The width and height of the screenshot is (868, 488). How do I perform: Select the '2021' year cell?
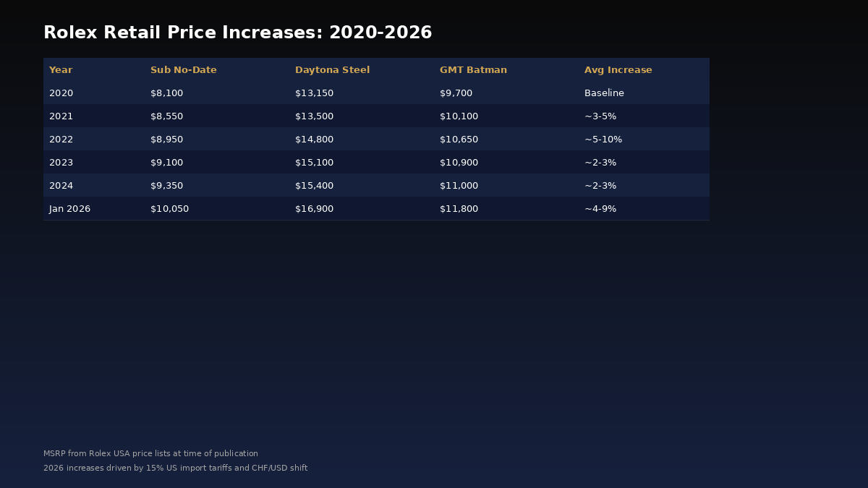tap(61, 116)
